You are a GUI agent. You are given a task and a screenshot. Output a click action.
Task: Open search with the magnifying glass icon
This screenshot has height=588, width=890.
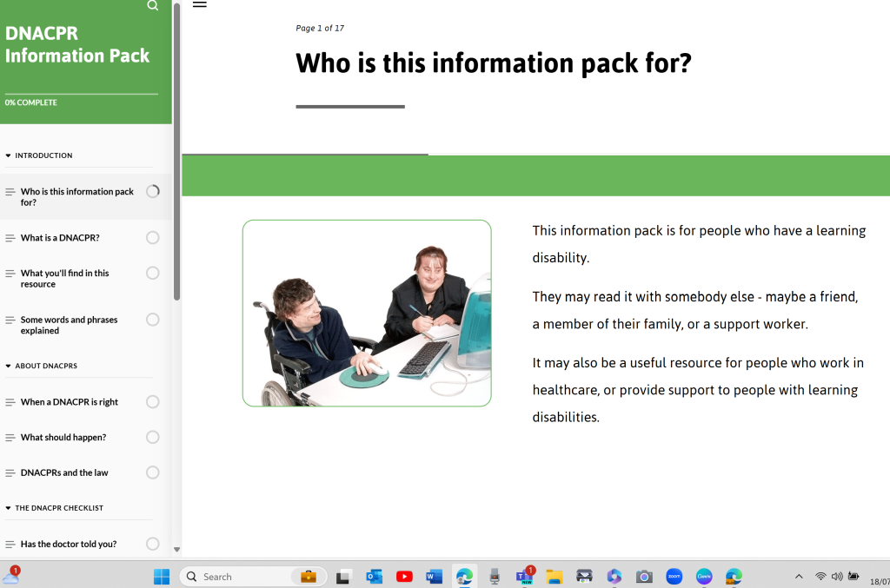pos(152,6)
